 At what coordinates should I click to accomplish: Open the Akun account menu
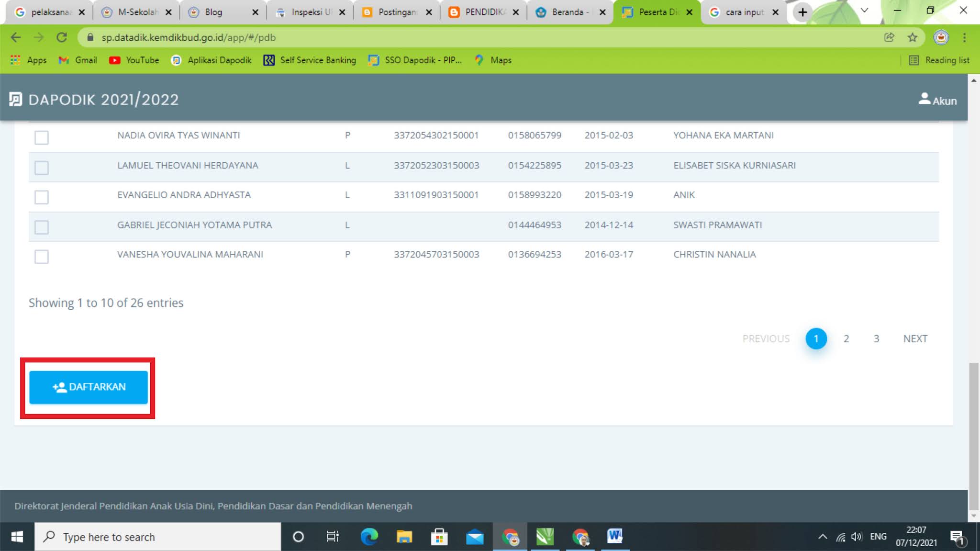coord(937,100)
